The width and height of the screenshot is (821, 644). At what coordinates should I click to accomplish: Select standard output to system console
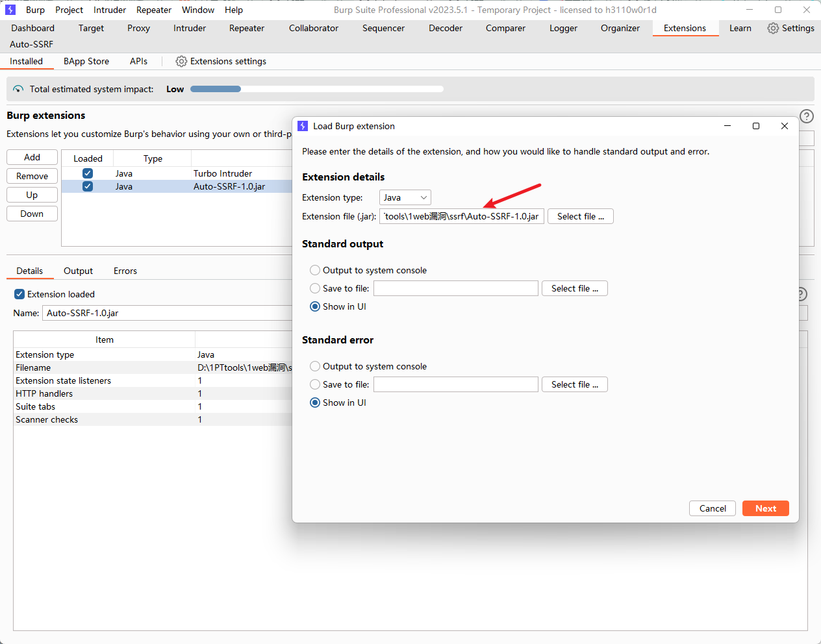tap(315, 270)
